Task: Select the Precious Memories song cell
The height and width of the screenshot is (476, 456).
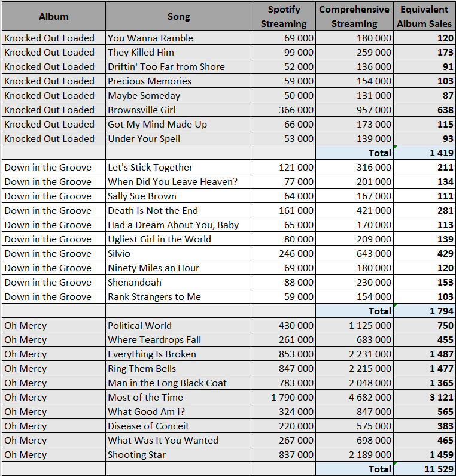Action: click(x=179, y=81)
